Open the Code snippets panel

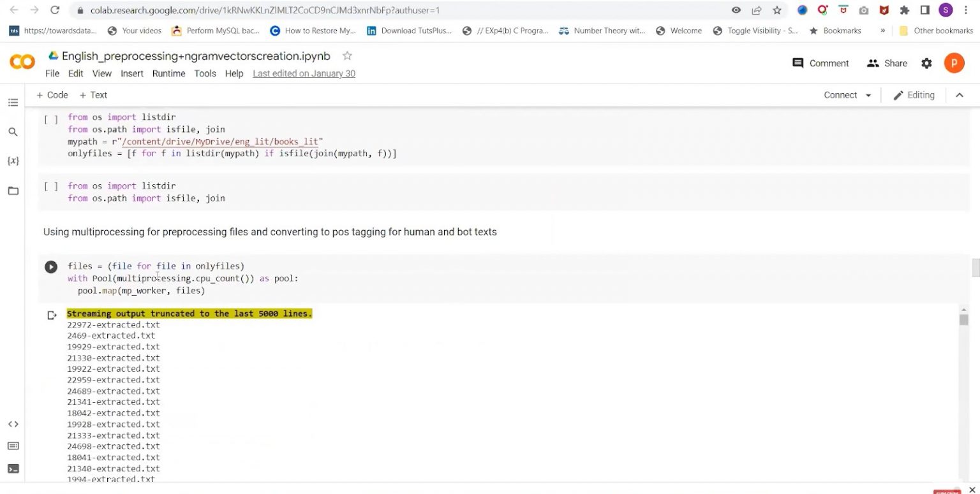pyautogui.click(x=13, y=424)
